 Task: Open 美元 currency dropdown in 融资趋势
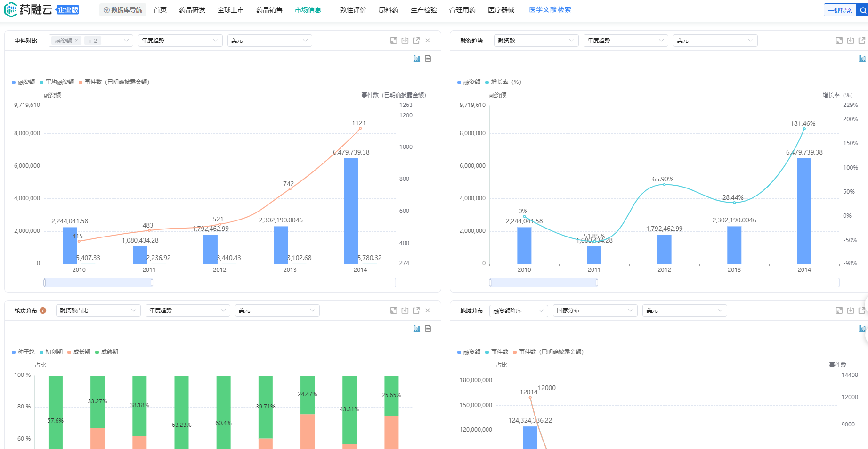coord(715,41)
